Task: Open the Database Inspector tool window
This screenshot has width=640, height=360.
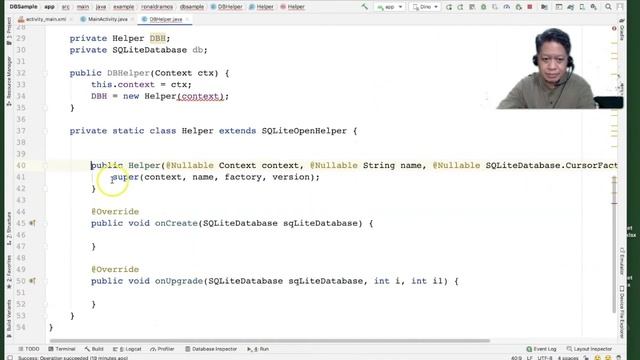Action: [211, 349]
